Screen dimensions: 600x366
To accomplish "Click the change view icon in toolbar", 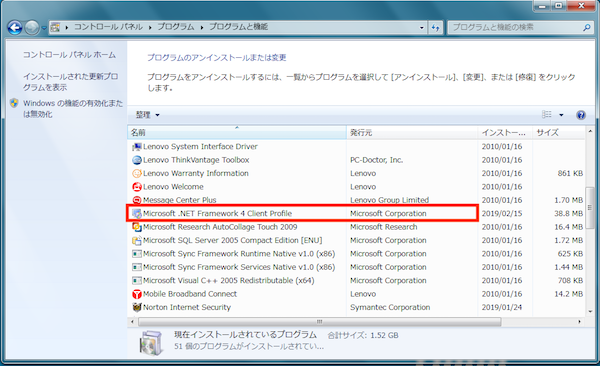I will click(x=547, y=114).
